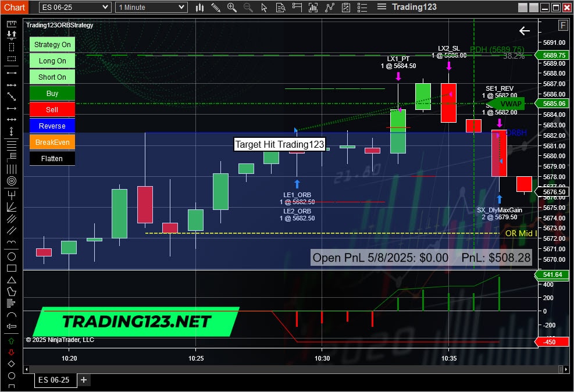Click the green Buy button
The image size is (574, 392).
click(52, 93)
